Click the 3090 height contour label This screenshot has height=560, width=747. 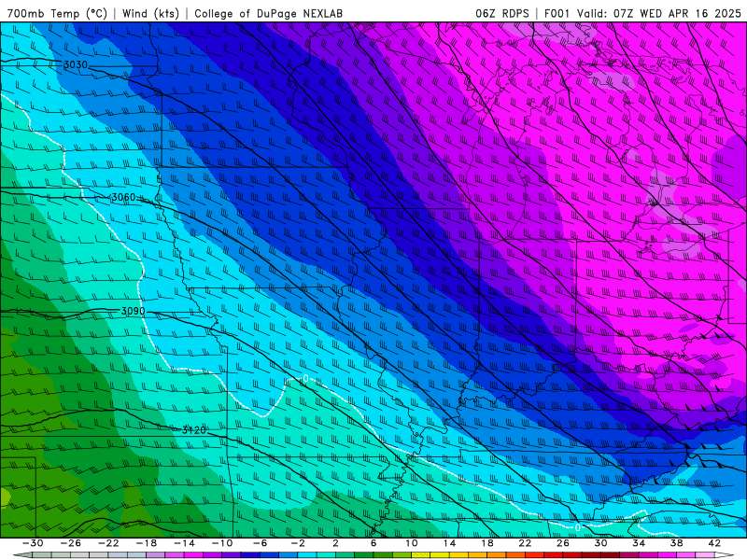tap(133, 311)
